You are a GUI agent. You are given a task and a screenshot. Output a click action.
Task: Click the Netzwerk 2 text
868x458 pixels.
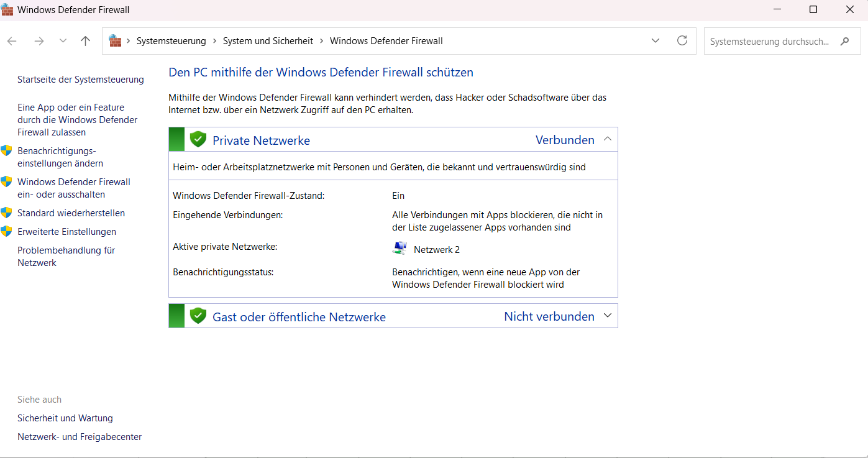point(437,250)
